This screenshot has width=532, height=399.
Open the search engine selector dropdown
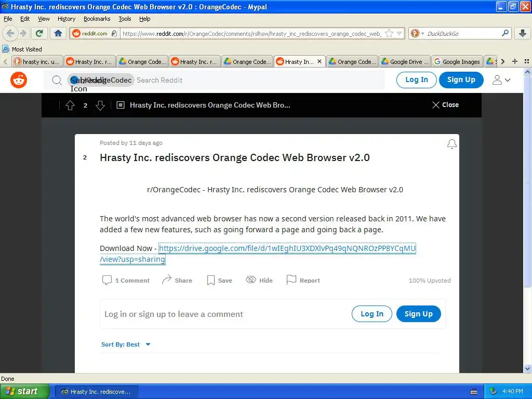(x=417, y=33)
